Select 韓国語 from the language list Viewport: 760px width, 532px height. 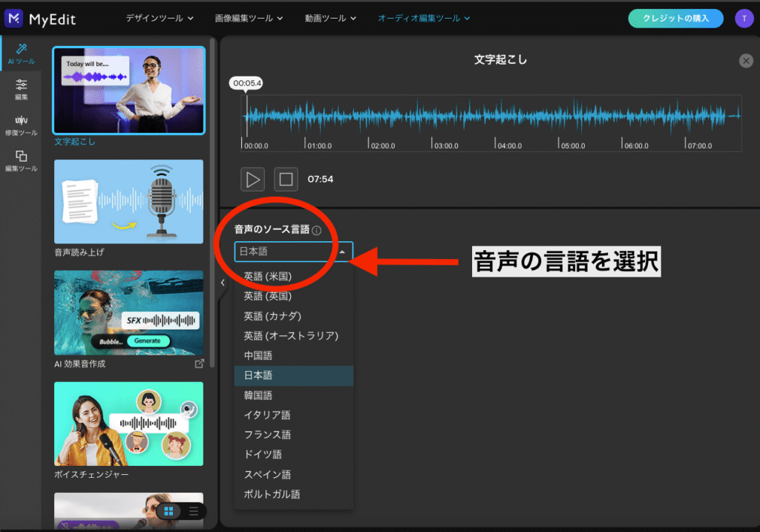click(294, 395)
